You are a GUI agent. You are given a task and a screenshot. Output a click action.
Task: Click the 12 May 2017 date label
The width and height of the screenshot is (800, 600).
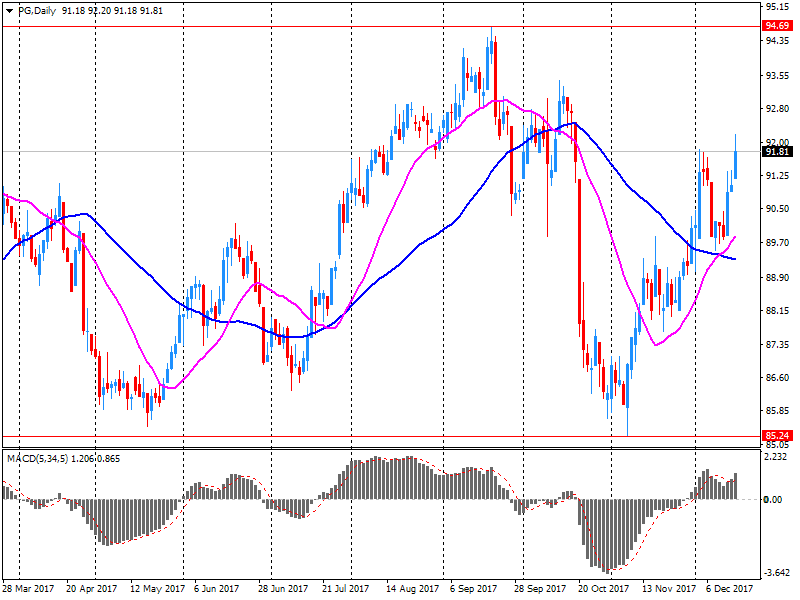coord(157,588)
